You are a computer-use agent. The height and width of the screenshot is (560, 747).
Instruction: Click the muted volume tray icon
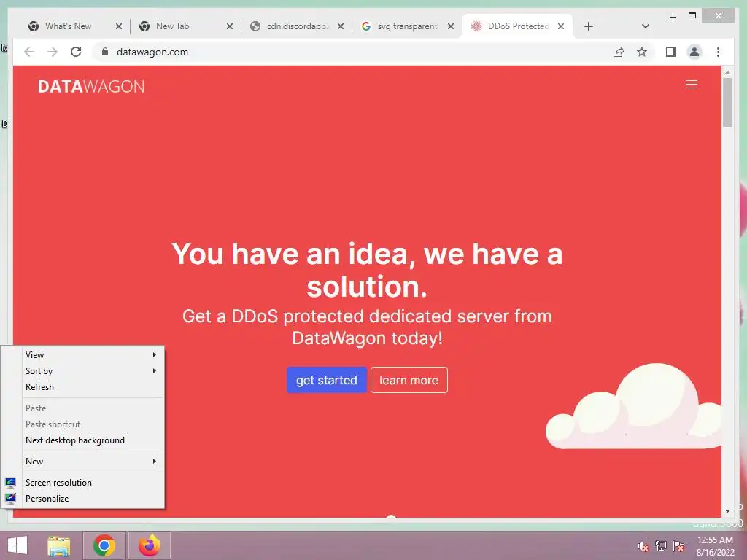point(643,546)
